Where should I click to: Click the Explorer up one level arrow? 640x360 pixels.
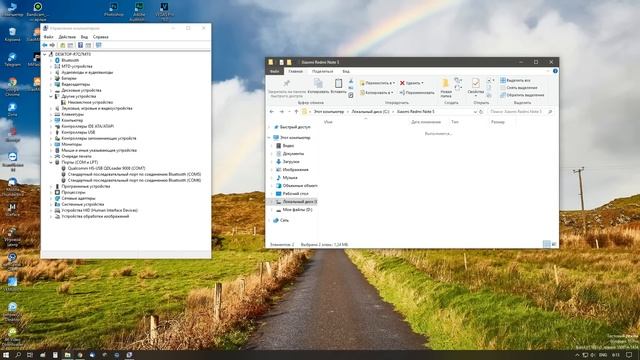(296, 111)
